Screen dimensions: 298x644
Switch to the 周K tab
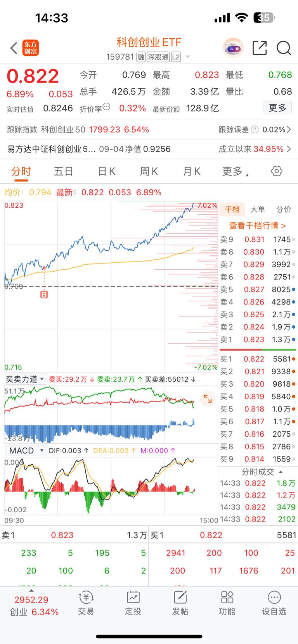point(149,171)
